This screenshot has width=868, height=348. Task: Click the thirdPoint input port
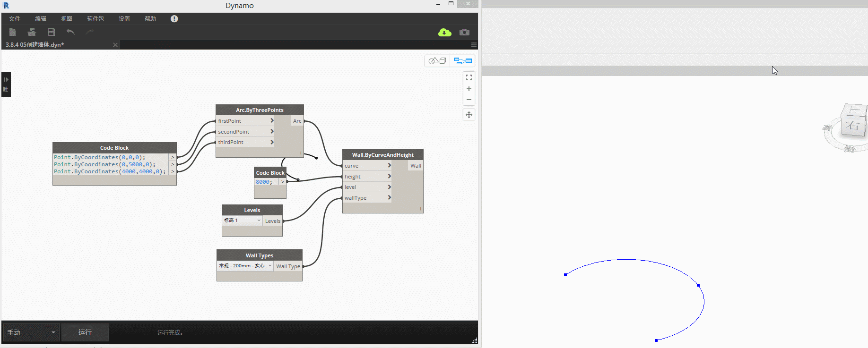(245, 142)
